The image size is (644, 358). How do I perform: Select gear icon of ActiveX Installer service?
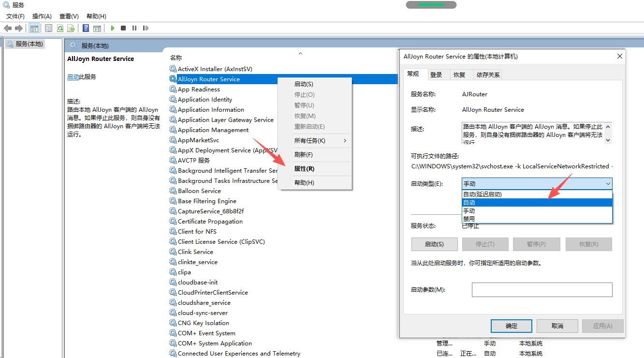click(173, 69)
